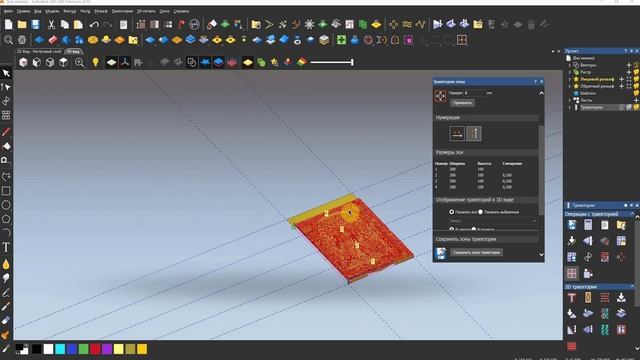Expand the Sheets node in project tree
640x360 pixels.
tap(570, 100)
